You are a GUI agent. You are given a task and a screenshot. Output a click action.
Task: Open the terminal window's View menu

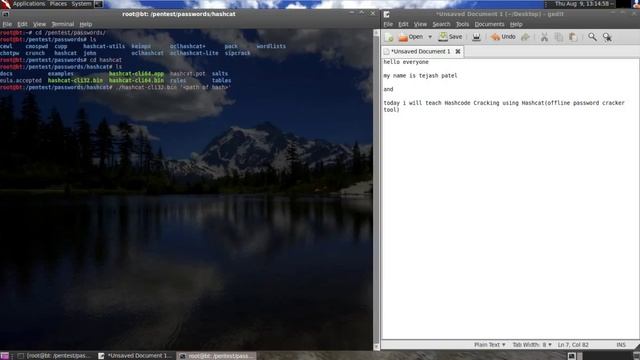click(40, 24)
